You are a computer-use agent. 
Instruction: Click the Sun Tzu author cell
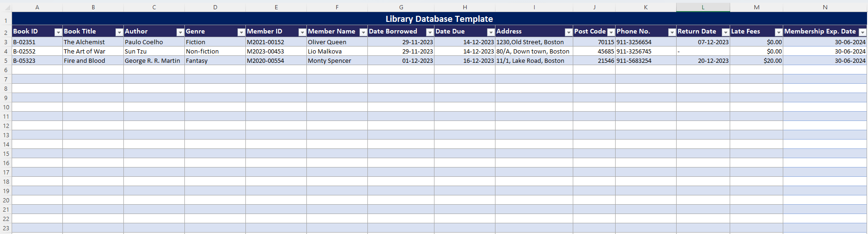[154, 51]
